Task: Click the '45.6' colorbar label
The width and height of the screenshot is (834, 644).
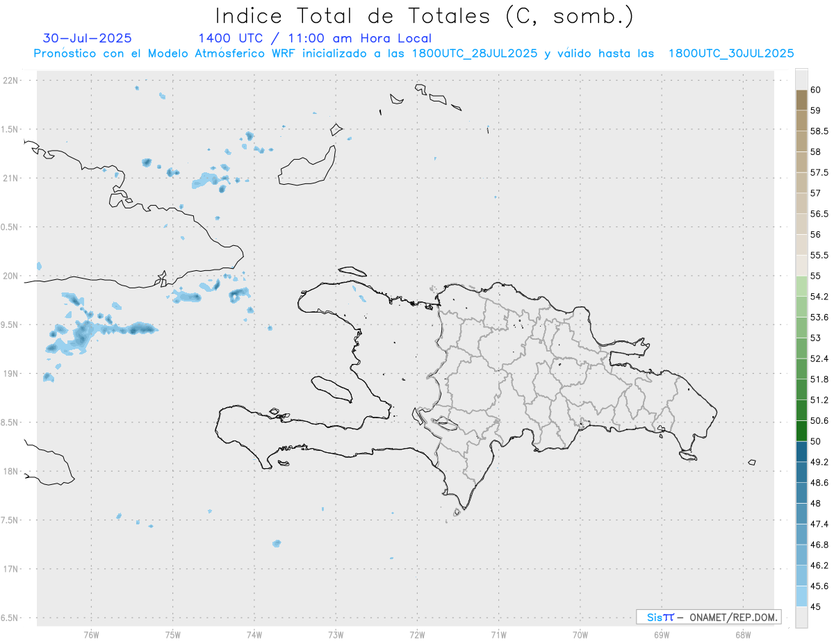Action: [x=819, y=586]
